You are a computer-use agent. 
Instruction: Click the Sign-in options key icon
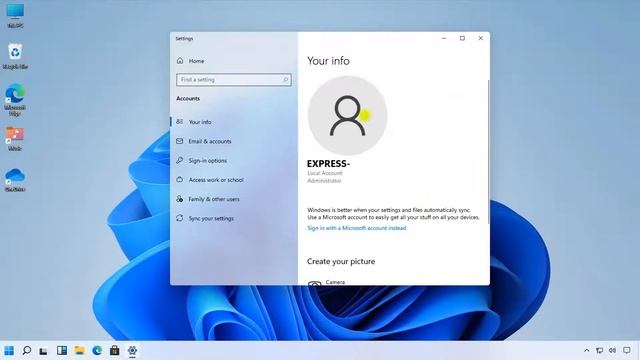(x=180, y=160)
